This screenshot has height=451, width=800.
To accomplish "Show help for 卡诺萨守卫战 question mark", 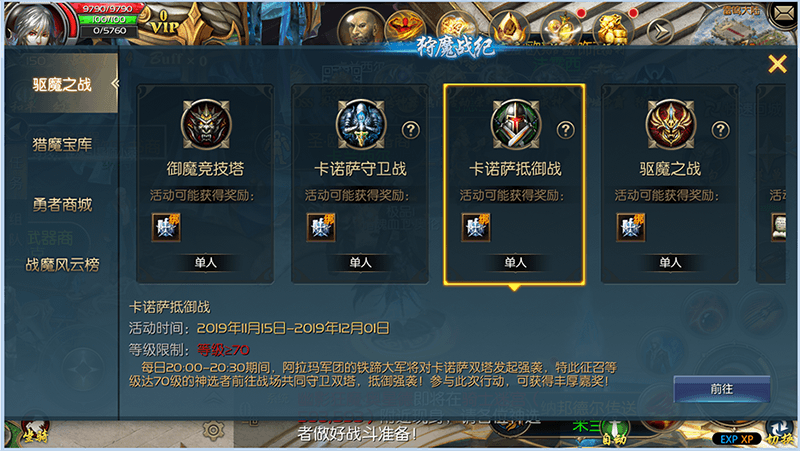I will click(x=411, y=130).
